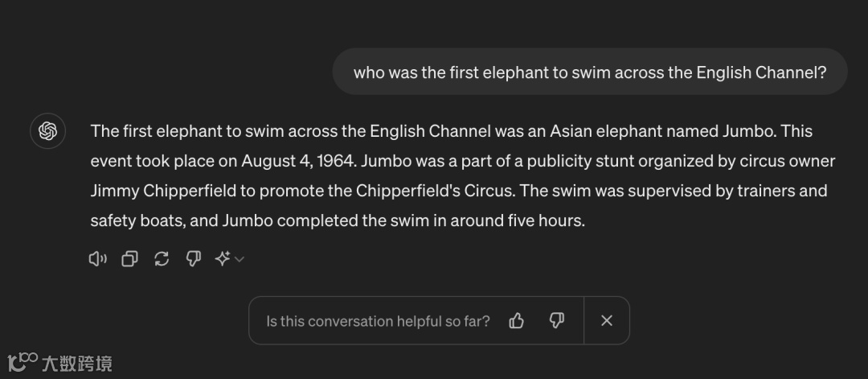Click the ChatGPT logo avatar beside the response

(47, 131)
